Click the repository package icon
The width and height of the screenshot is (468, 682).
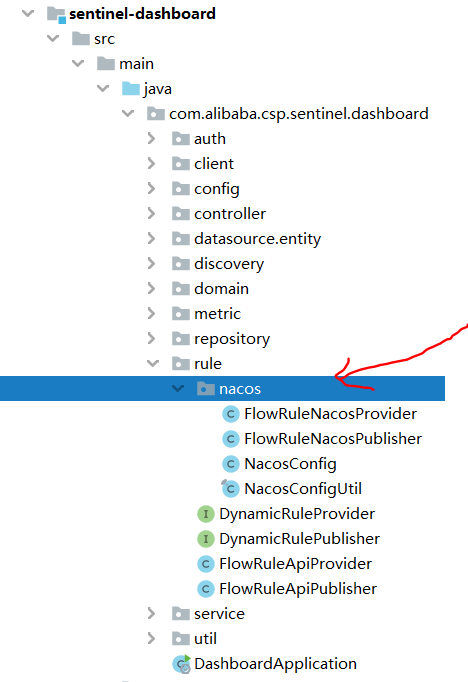181,339
